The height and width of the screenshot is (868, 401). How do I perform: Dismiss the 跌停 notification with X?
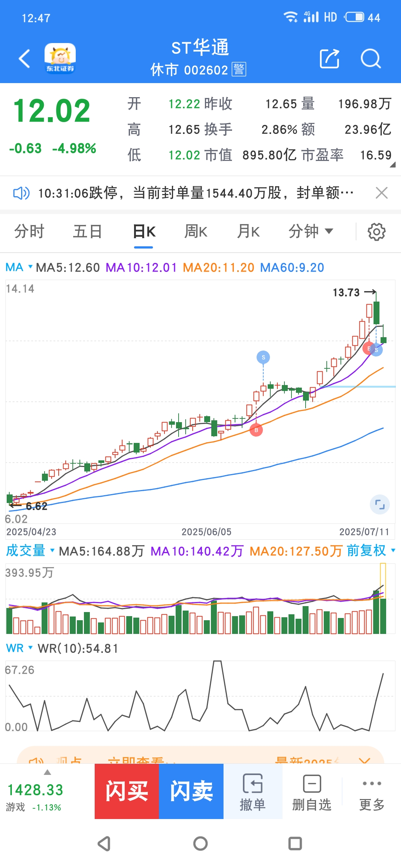381,193
